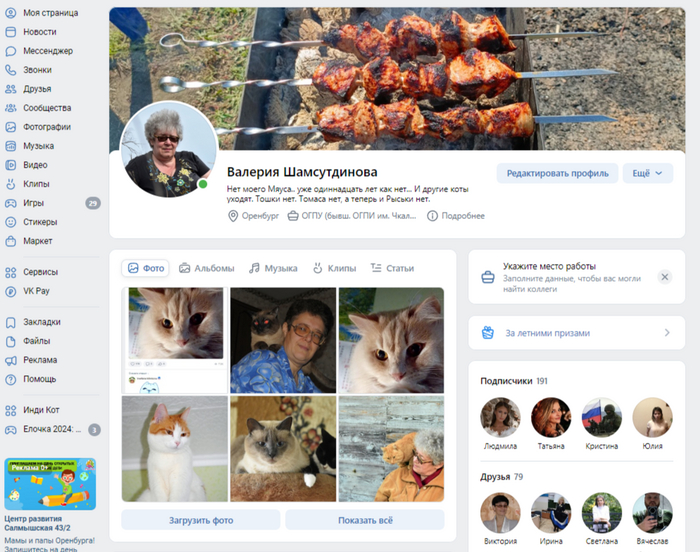Open the Реклама megaphone icon
Screen dimensions: 700x552
(11, 360)
